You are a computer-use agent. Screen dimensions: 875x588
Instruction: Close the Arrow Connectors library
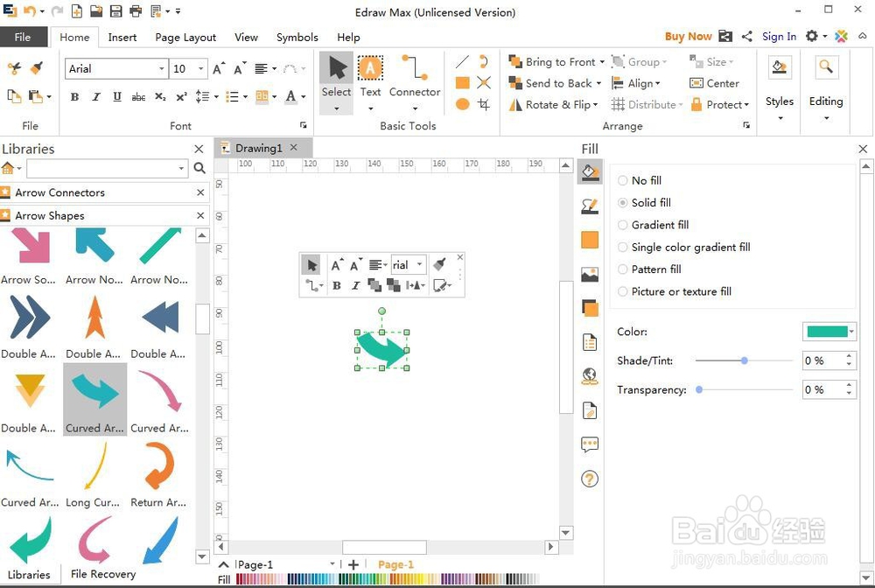coord(200,192)
